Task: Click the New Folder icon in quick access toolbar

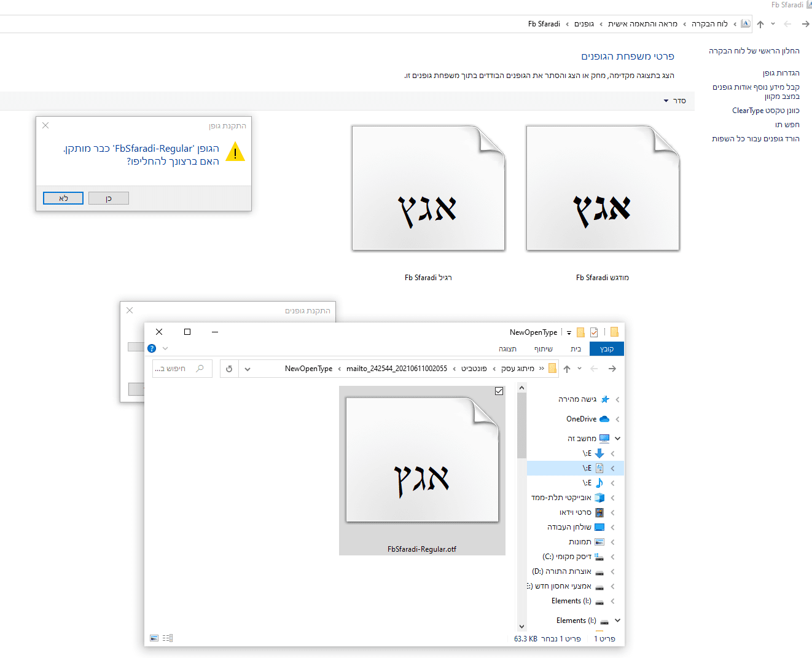Action: (580, 332)
